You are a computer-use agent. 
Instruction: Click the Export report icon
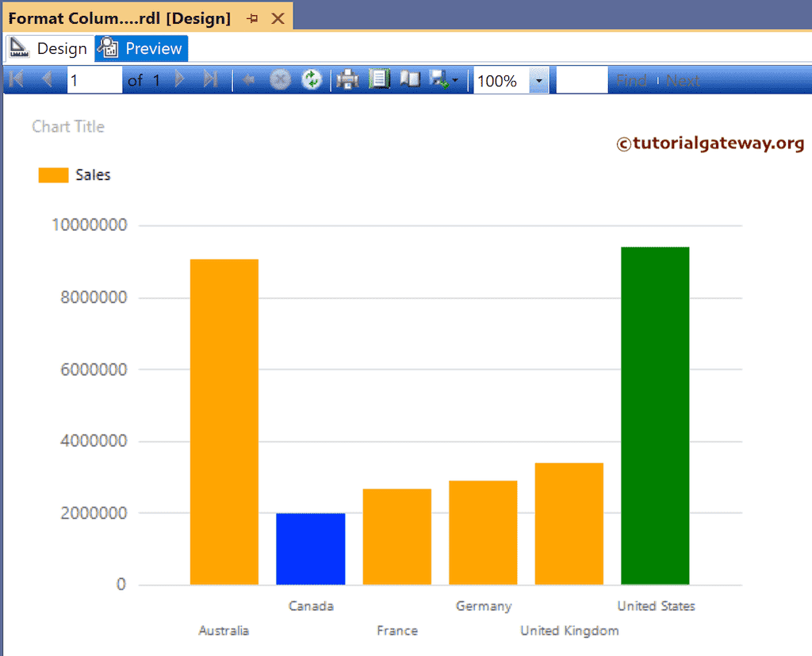click(x=439, y=79)
